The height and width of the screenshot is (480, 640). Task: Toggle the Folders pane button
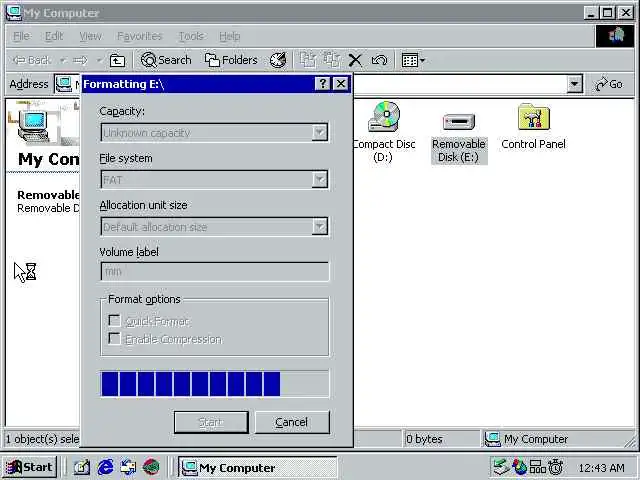(231, 60)
